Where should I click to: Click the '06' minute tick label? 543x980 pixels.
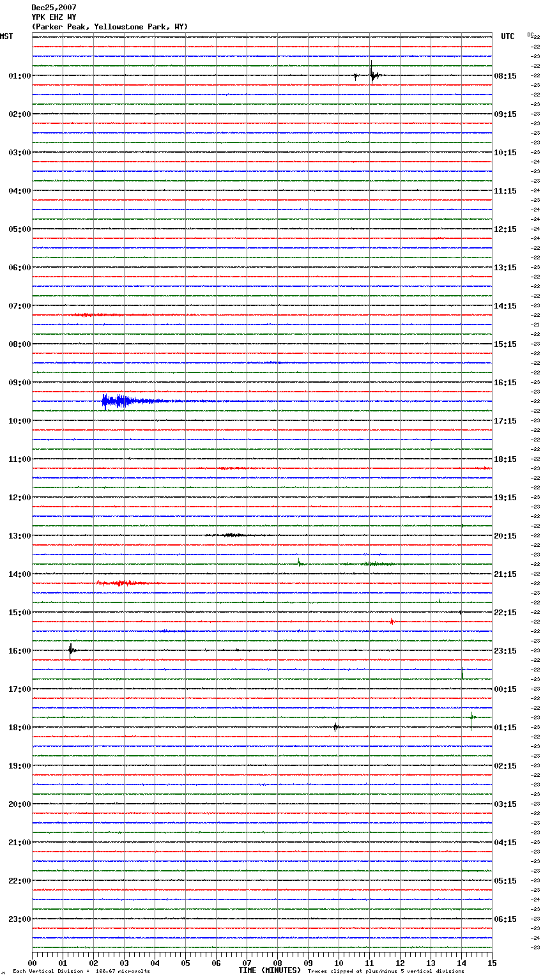point(216,963)
